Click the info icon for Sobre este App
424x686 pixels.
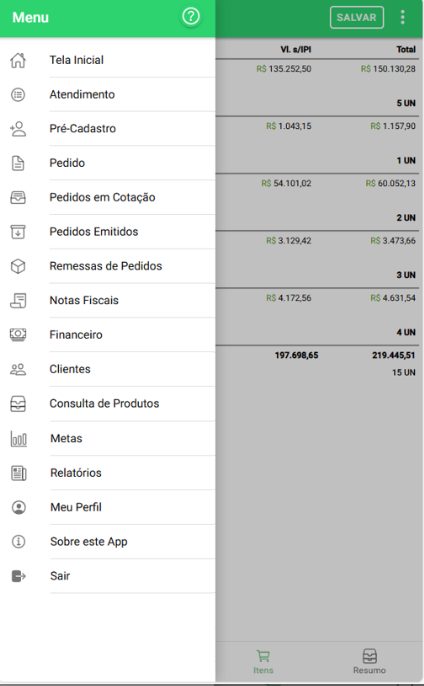click(x=18, y=542)
